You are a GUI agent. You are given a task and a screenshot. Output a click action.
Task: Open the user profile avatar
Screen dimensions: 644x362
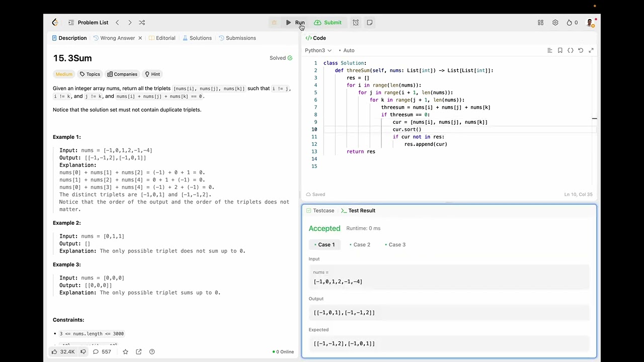[x=590, y=22]
